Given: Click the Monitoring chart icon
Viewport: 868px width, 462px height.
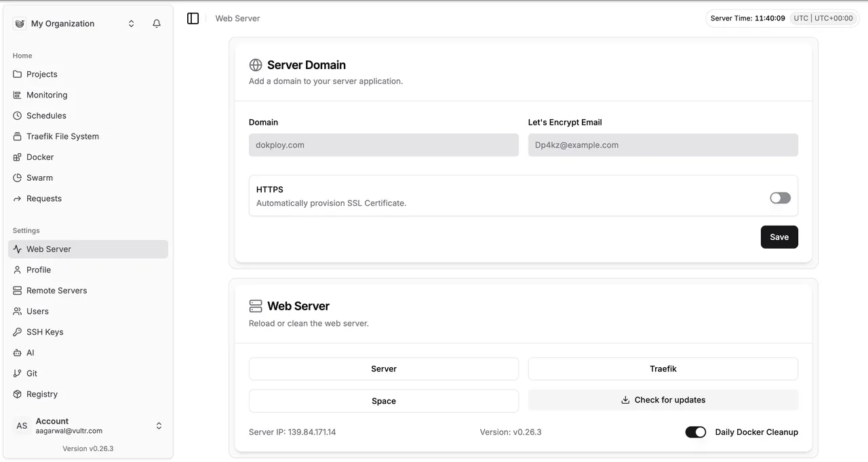Looking at the screenshot, I should (x=18, y=95).
